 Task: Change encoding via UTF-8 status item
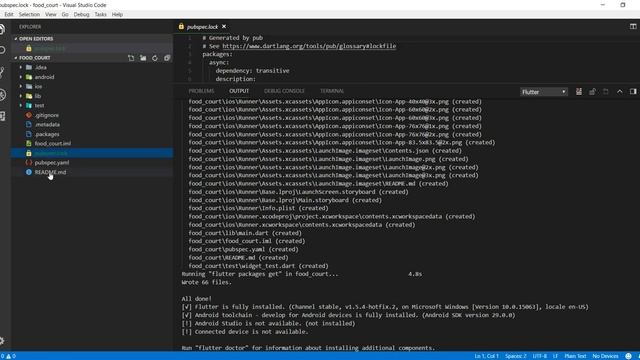tap(540, 356)
